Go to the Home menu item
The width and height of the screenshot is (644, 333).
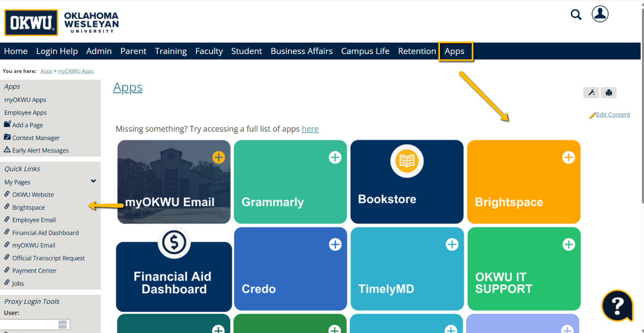coord(16,51)
